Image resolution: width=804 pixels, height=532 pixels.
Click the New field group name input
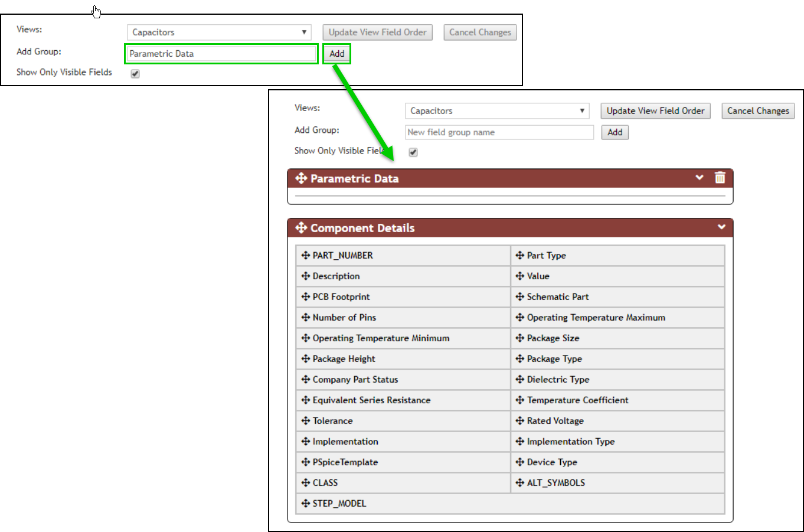click(499, 132)
